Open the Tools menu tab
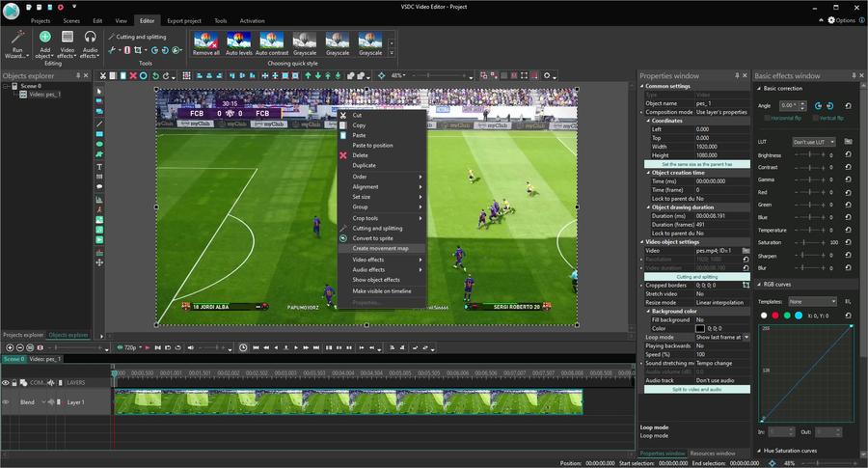The height and width of the screenshot is (468, 868). point(220,20)
